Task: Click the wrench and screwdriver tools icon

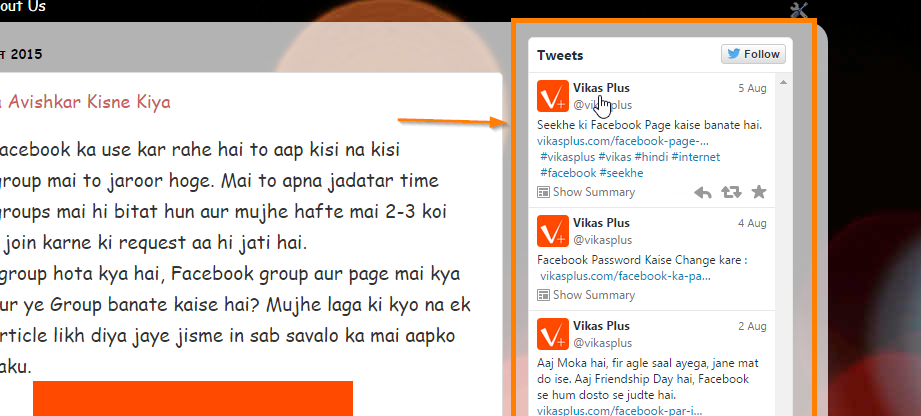Action: tap(799, 10)
